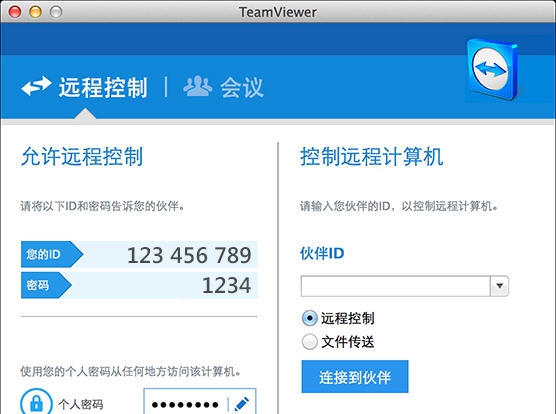The height and width of the screenshot is (414, 556).
Task: Click the double-arrow remote control icon
Action: [37, 86]
